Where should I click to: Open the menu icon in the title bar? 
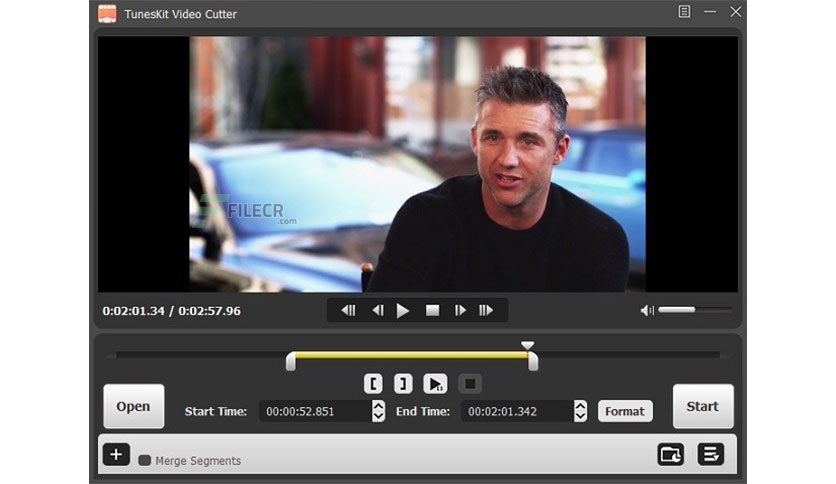[x=684, y=12]
